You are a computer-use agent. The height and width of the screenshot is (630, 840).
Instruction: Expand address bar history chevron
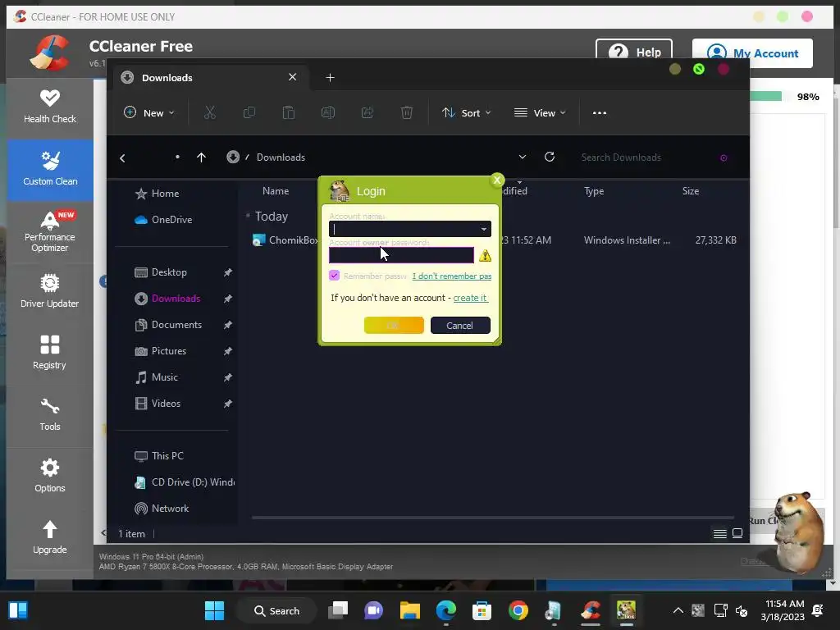tap(523, 157)
